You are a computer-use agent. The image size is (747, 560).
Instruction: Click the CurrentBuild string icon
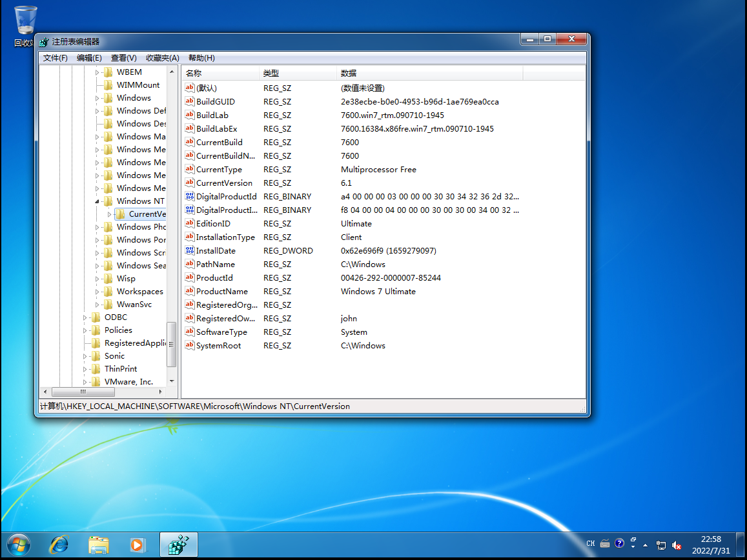(190, 142)
